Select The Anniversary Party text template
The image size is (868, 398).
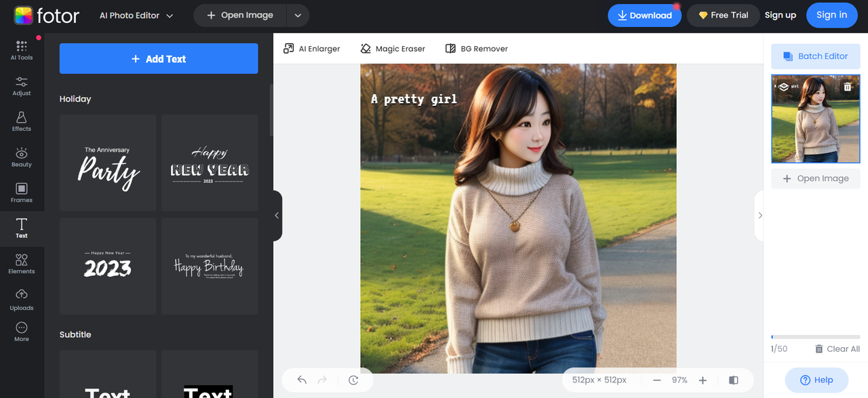coord(108,163)
